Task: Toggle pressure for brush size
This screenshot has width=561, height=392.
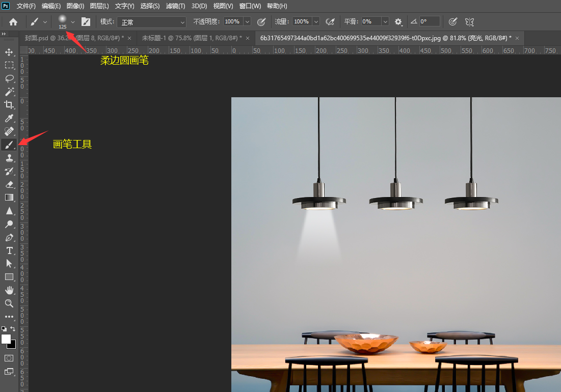Action: point(453,22)
